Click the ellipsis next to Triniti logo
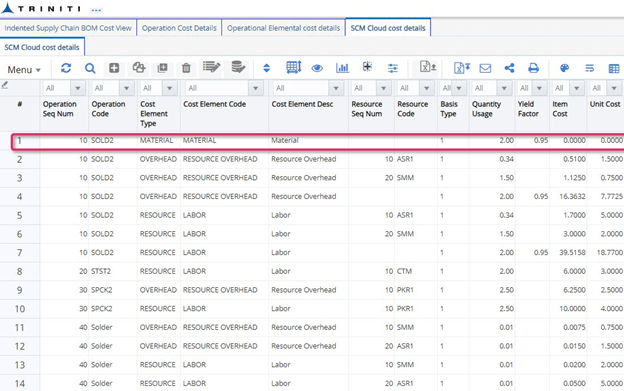Screen dimensions: 624x391 pyautogui.click(x=96, y=10)
